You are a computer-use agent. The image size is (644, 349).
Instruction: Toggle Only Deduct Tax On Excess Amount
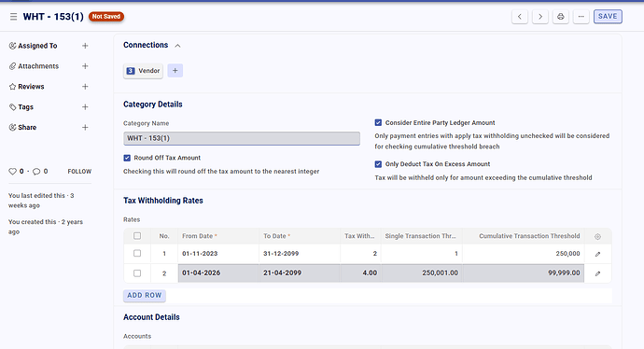(x=378, y=164)
